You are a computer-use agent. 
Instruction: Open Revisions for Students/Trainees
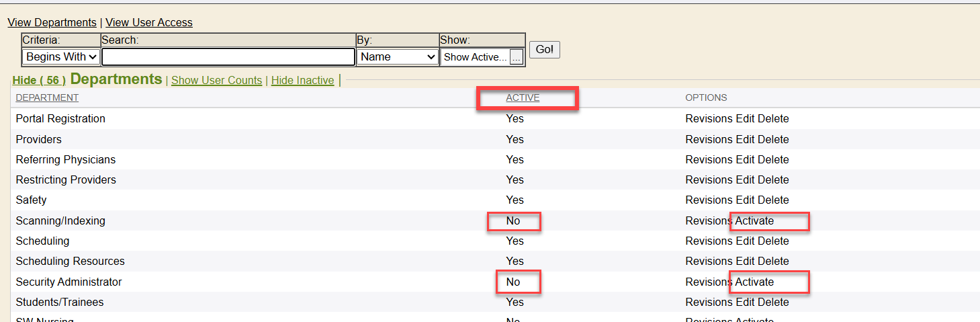(709, 302)
